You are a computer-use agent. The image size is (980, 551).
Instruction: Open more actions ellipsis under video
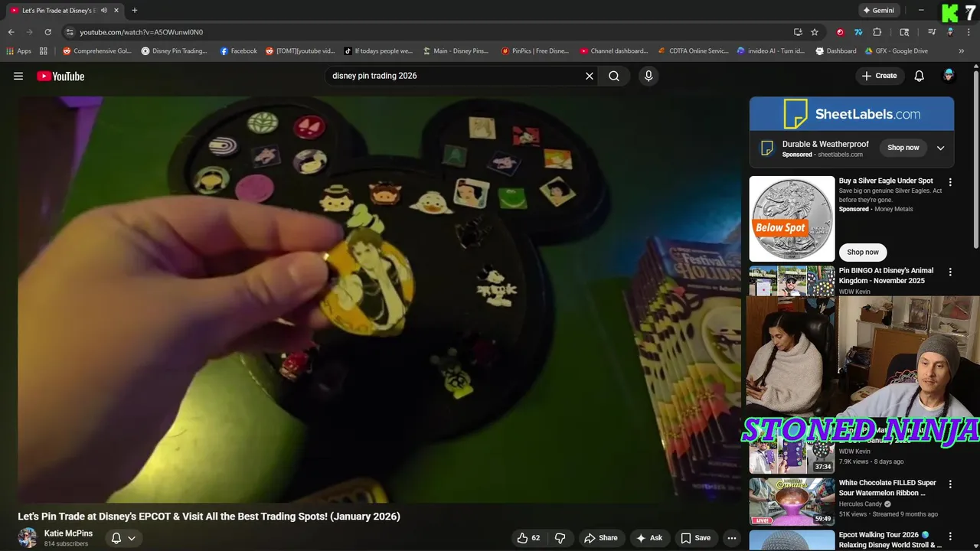[x=731, y=538]
